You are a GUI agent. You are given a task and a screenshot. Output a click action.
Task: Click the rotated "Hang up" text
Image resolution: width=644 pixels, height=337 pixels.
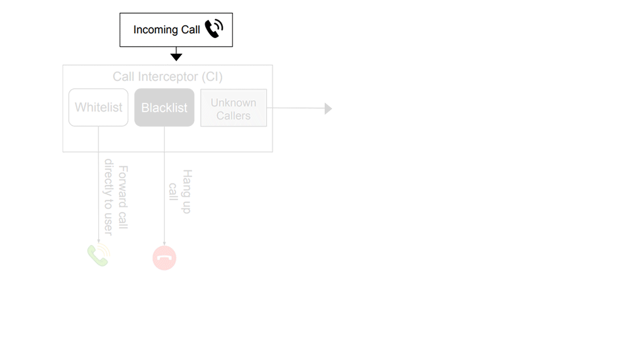click(x=187, y=192)
